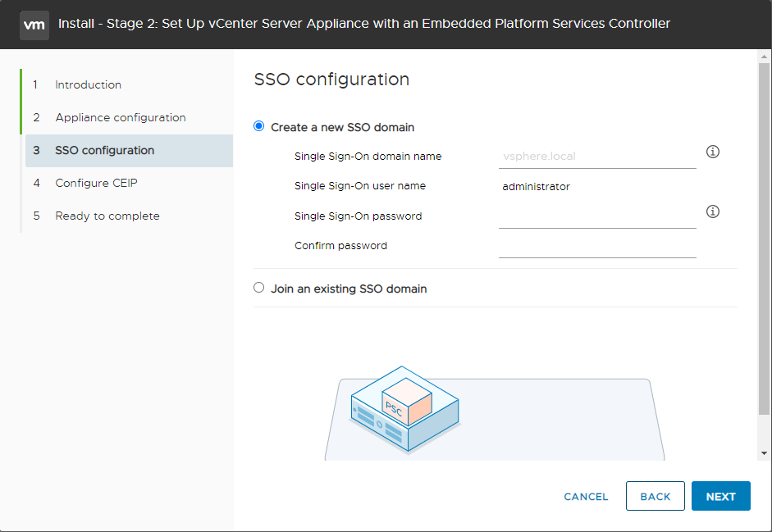Click the Confirm password label

(340, 246)
